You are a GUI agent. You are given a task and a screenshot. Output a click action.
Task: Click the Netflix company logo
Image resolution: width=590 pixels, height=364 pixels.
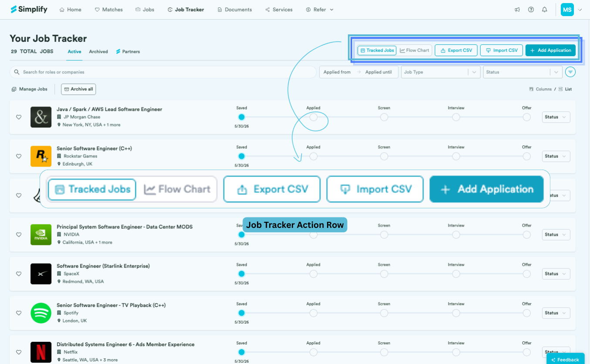tap(41, 352)
